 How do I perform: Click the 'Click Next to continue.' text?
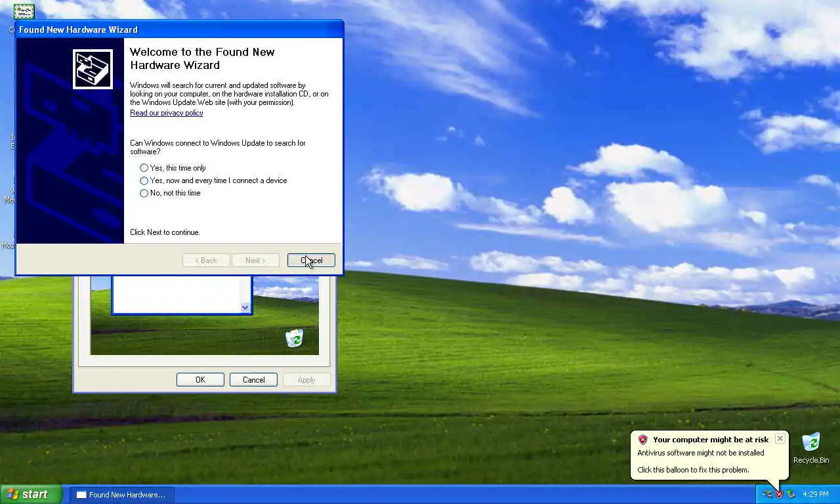click(x=165, y=232)
